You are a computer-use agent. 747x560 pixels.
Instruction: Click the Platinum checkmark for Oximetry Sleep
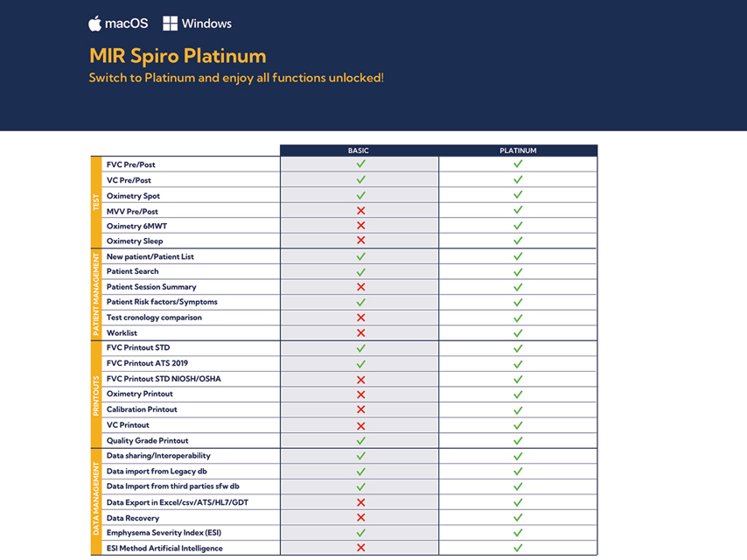(518, 241)
